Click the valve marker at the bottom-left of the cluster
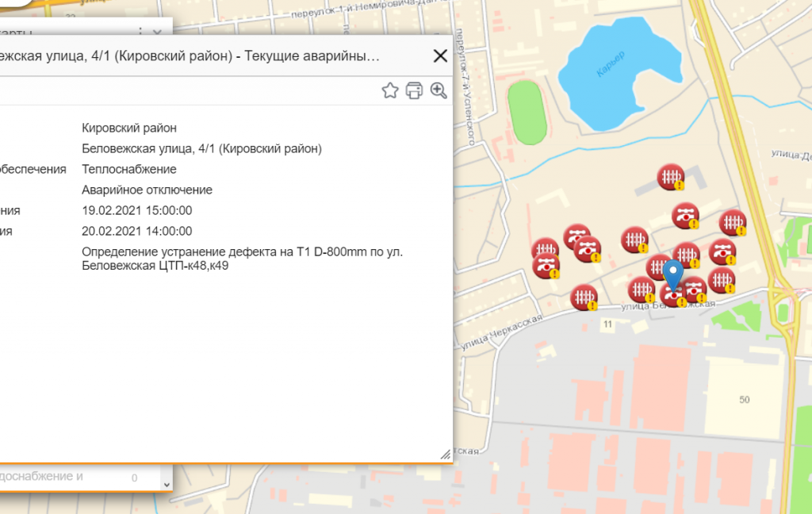Screen dimensions: 812x514 [546, 267]
